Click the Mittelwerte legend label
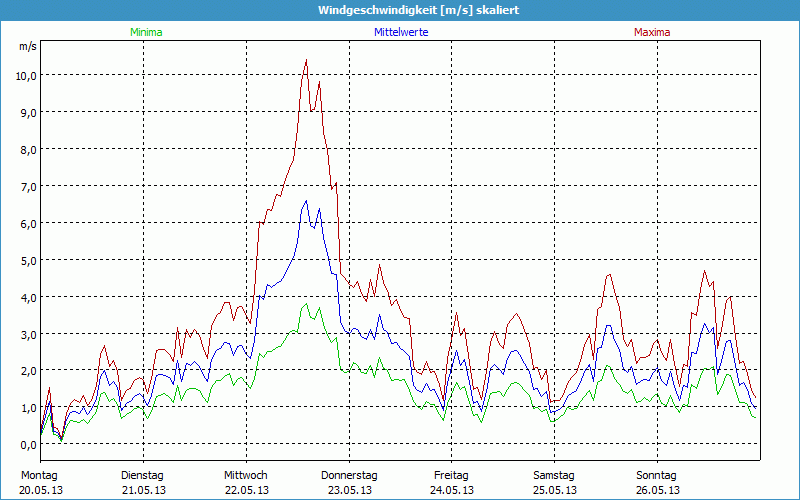This screenshot has width=800, height=500. (401, 32)
